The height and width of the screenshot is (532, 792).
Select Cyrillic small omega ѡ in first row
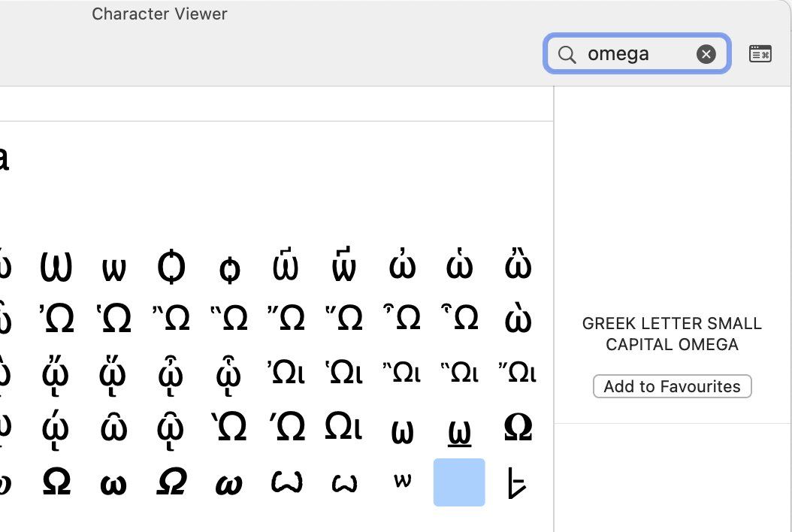point(114,269)
